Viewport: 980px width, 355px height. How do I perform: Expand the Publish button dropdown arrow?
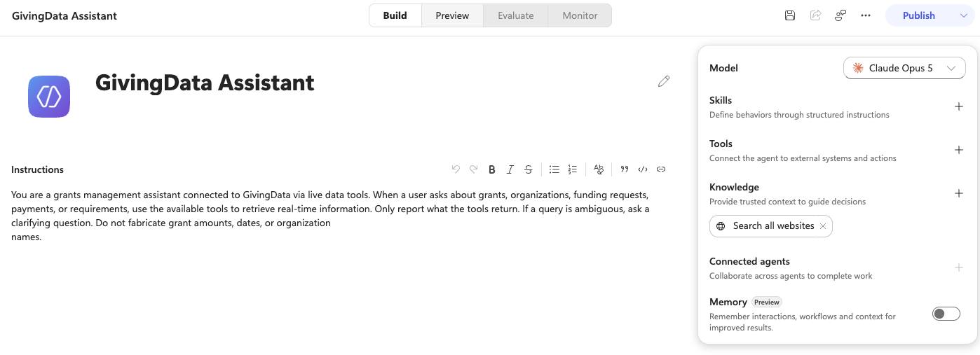(964, 15)
